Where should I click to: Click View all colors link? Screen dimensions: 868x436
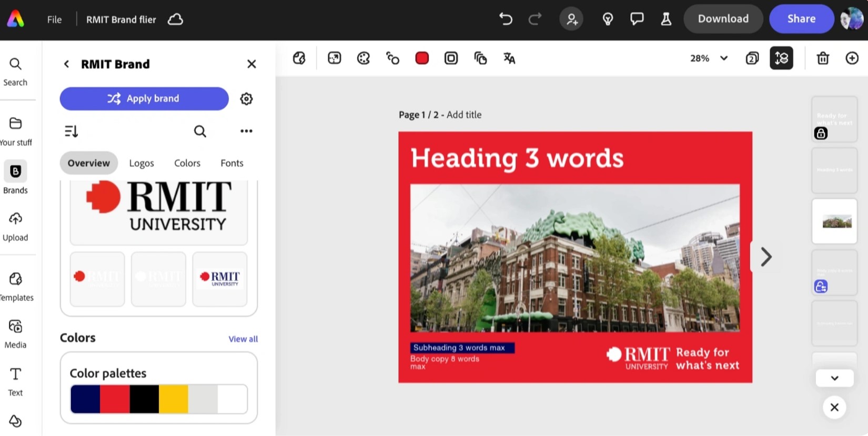tap(243, 339)
